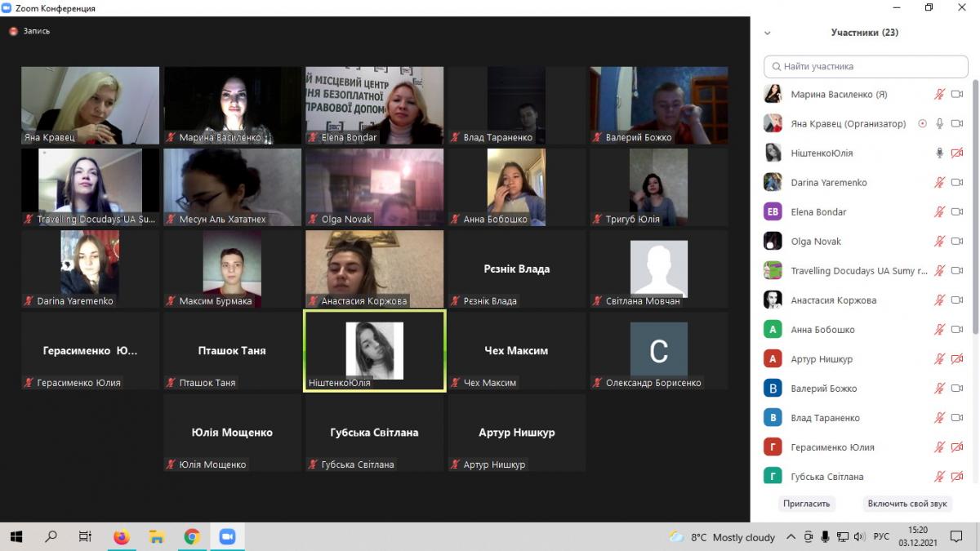980x551 pixels.
Task: Click participants panel scrollbar
Action: (976, 208)
